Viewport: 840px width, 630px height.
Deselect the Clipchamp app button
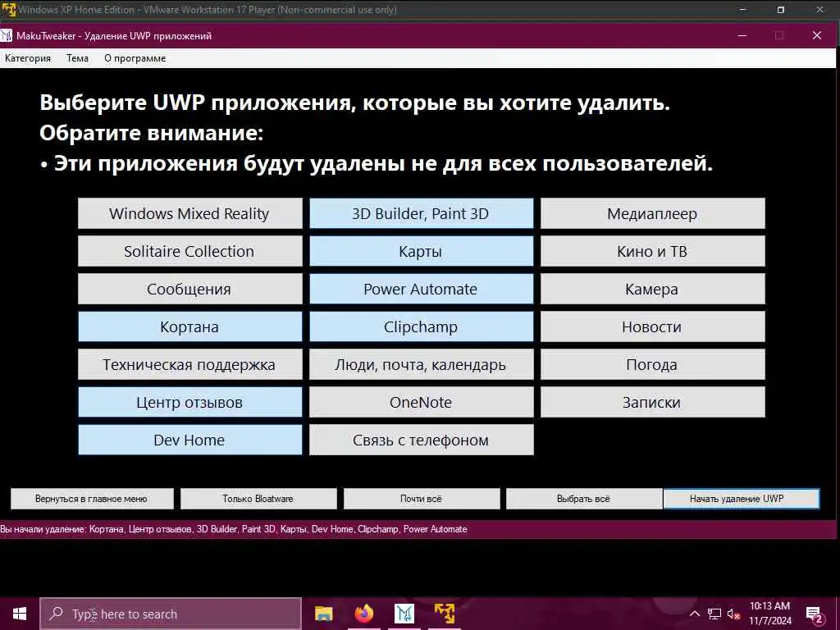click(x=421, y=326)
